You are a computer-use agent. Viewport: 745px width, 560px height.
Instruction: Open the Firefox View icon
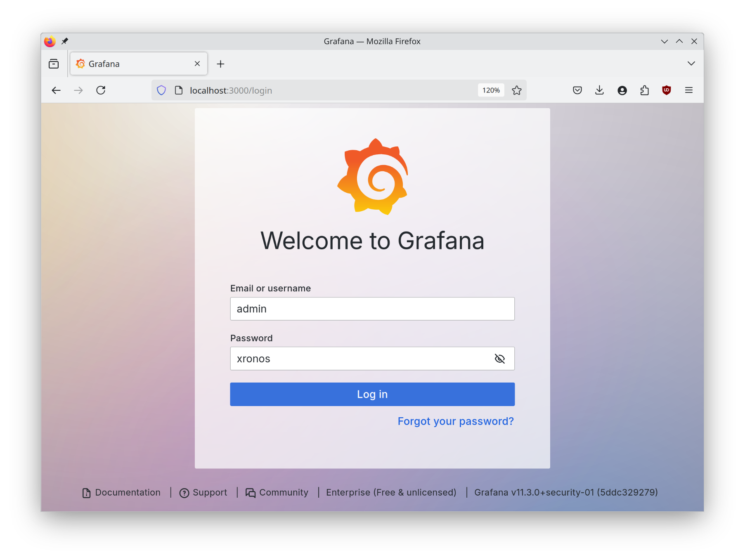click(54, 64)
